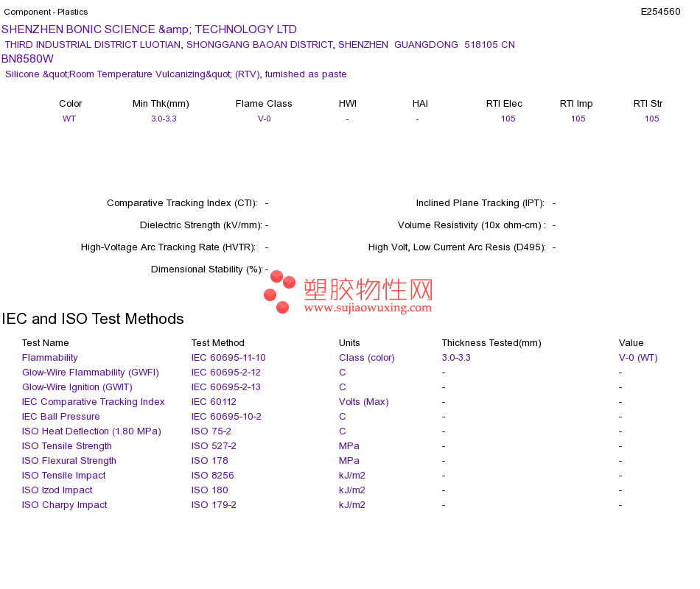Select the THIRD INDUSTRIAL DISTRICT LUOTIAN address line
700x589 pixels.
[260, 45]
